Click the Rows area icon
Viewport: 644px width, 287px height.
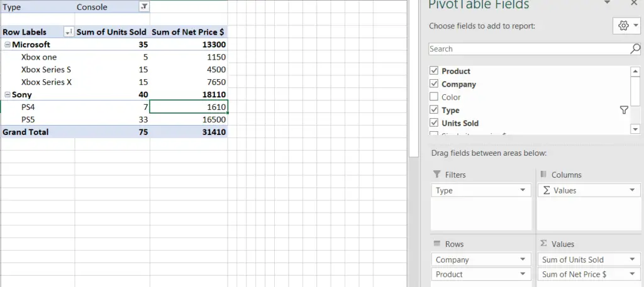(x=436, y=244)
